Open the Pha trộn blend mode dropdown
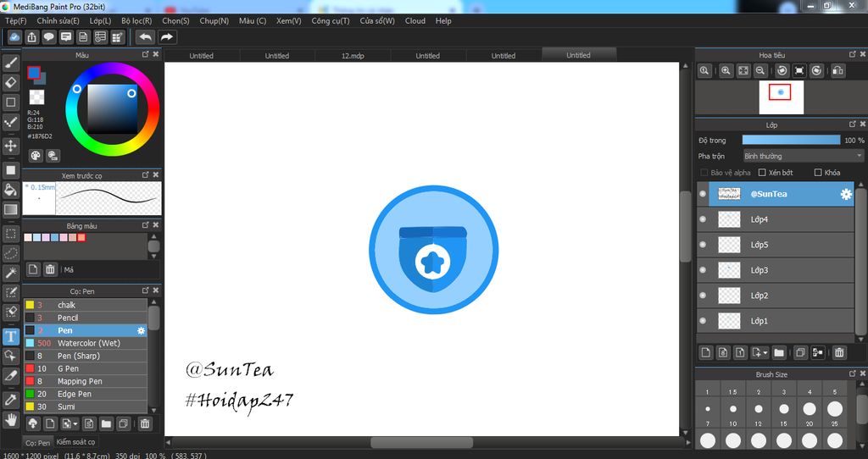The height and width of the screenshot is (459, 868). click(803, 156)
